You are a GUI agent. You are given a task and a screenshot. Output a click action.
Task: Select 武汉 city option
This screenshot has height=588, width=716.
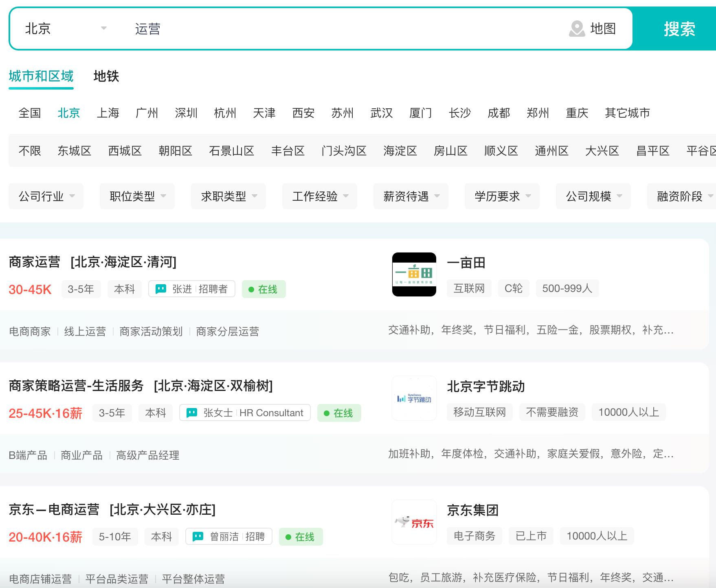382,113
